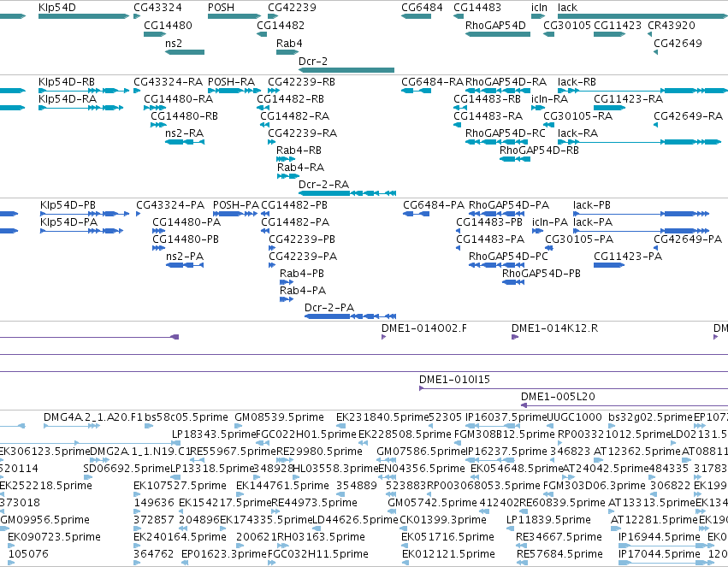Select the EK107527.5prime EST label
Screen dimensions: 728x567
180,486
